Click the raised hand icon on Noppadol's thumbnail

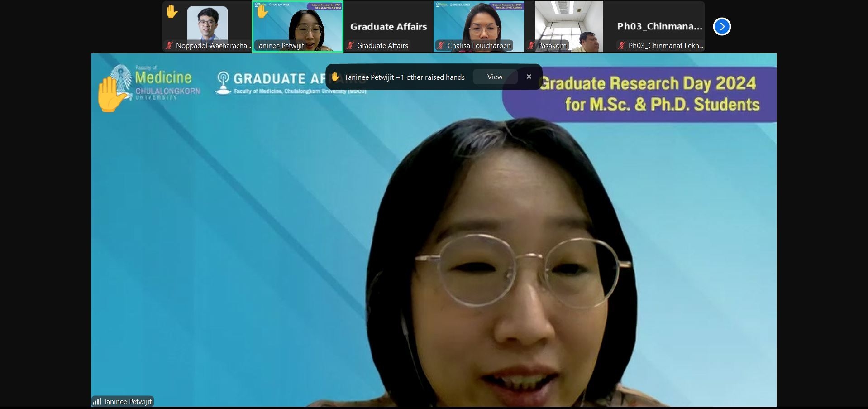[x=172, y=11]
